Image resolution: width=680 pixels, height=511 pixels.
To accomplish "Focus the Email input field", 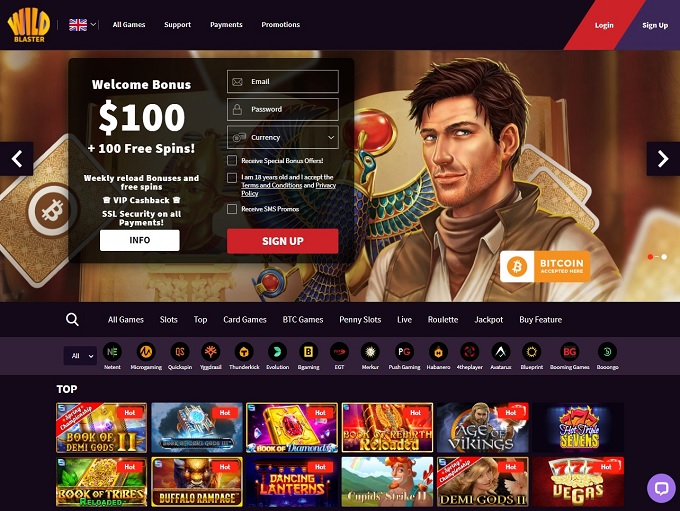I will (x=283, y=82).
